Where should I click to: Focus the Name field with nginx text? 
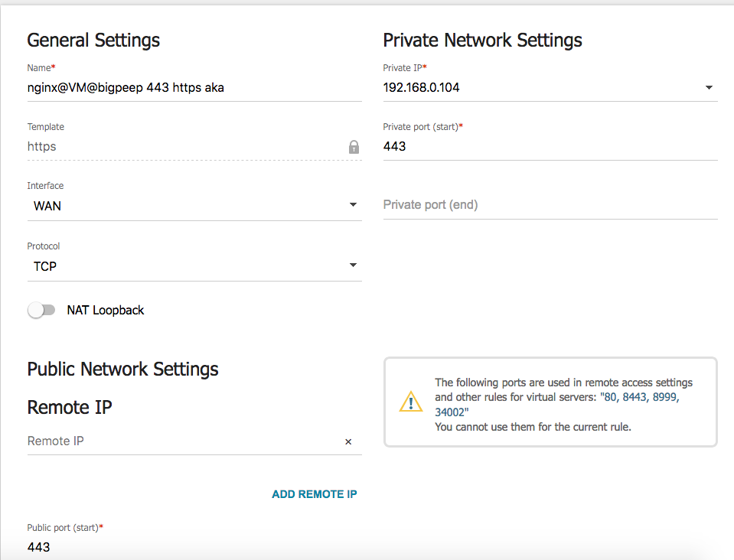(191, 88)
